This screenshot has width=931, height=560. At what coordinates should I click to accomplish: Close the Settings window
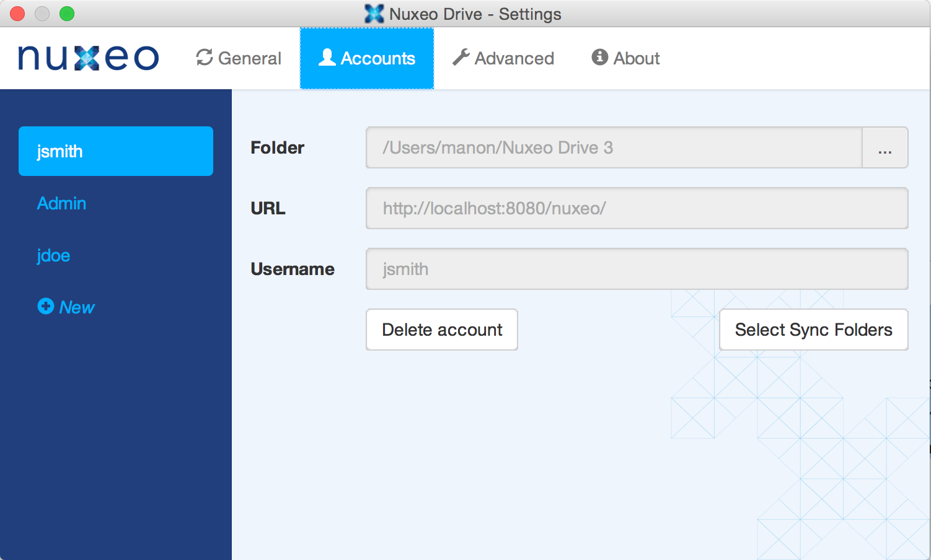click(x=17, y=14)
